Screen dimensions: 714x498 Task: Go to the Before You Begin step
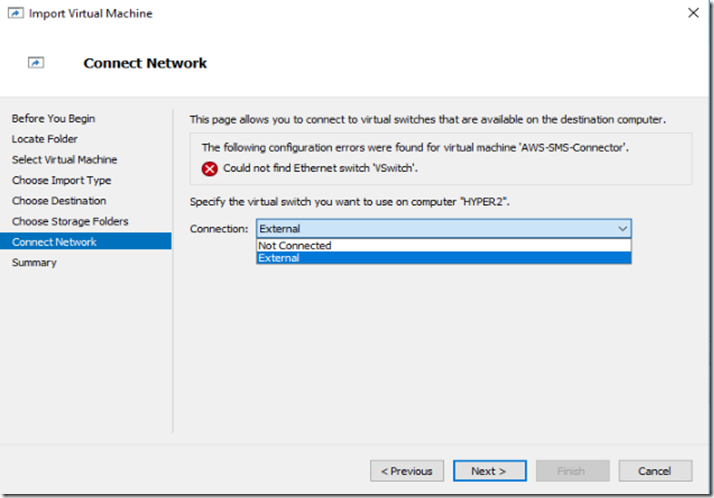(53, 118)
